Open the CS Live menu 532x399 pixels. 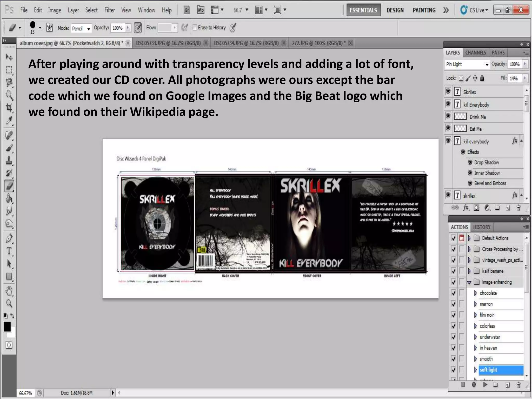pos(474,10)
